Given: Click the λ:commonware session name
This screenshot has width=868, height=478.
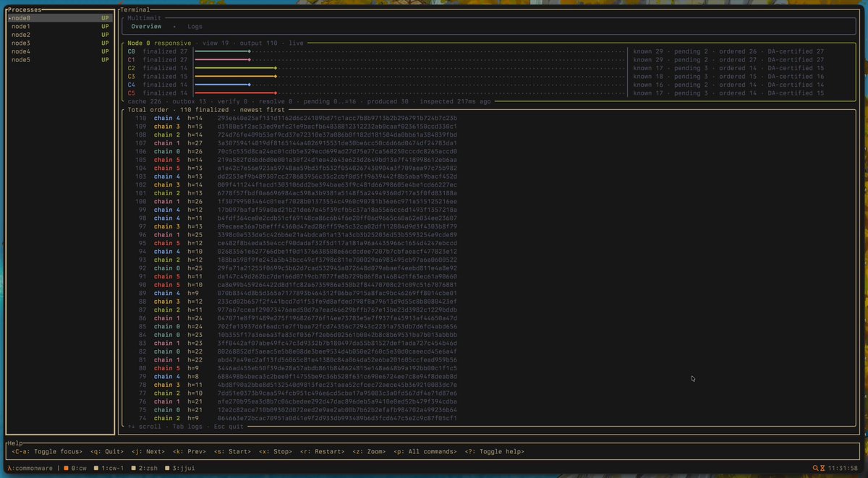Looking at the screenshot, I should point(30,469).
